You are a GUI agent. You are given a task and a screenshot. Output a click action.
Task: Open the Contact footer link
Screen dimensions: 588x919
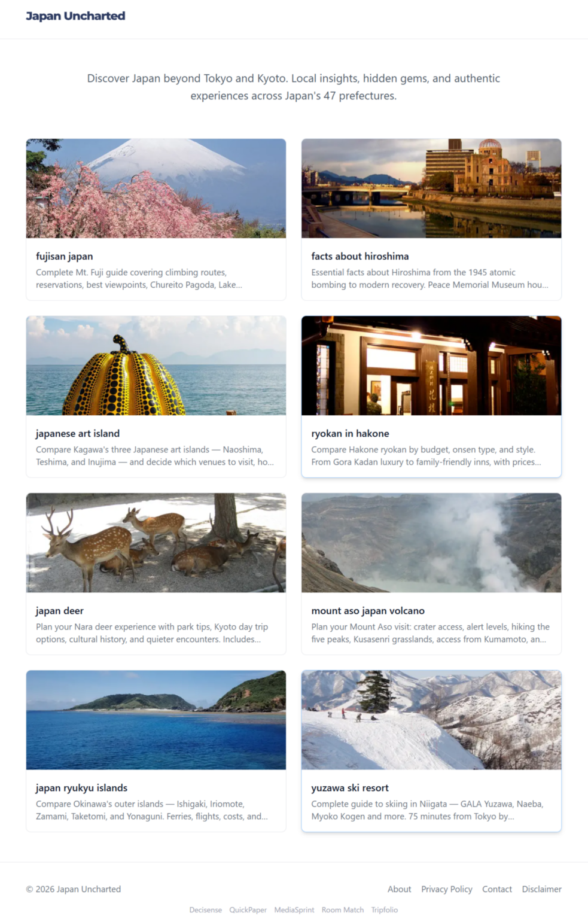click(497, 889)
